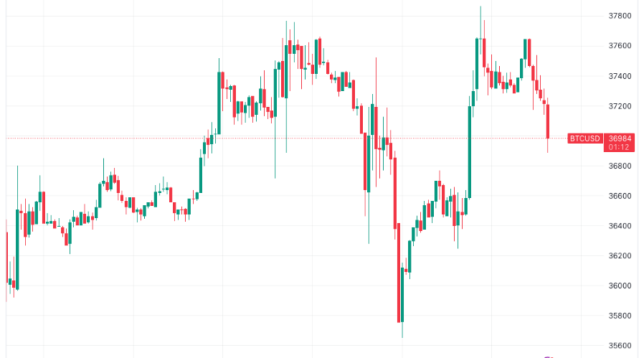Viewport: 644px width, 358px height.
Task: Click the 37400 price axis label
Action: (x=620, y=76)
